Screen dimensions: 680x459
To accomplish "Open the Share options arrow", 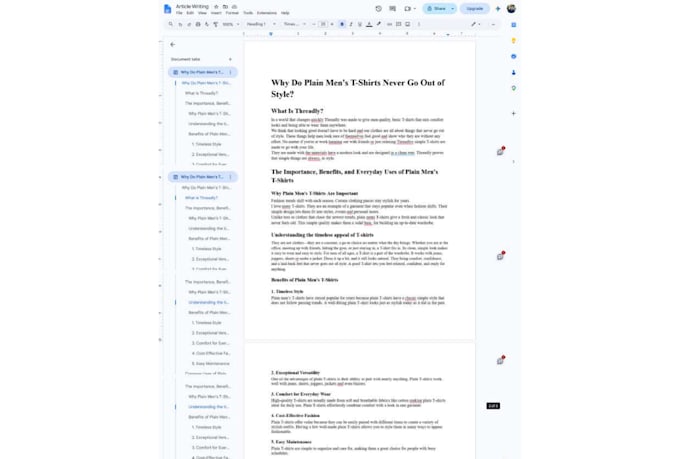I will (x=452, y=9).
